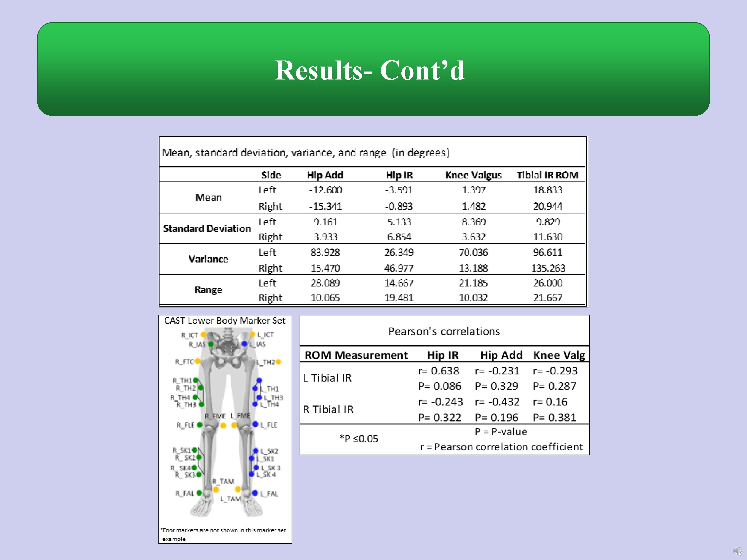Click the blue L_FLE knee marker dot
Image resolution: width=747 pixels, height=560 pixels.
coord(255,424)
